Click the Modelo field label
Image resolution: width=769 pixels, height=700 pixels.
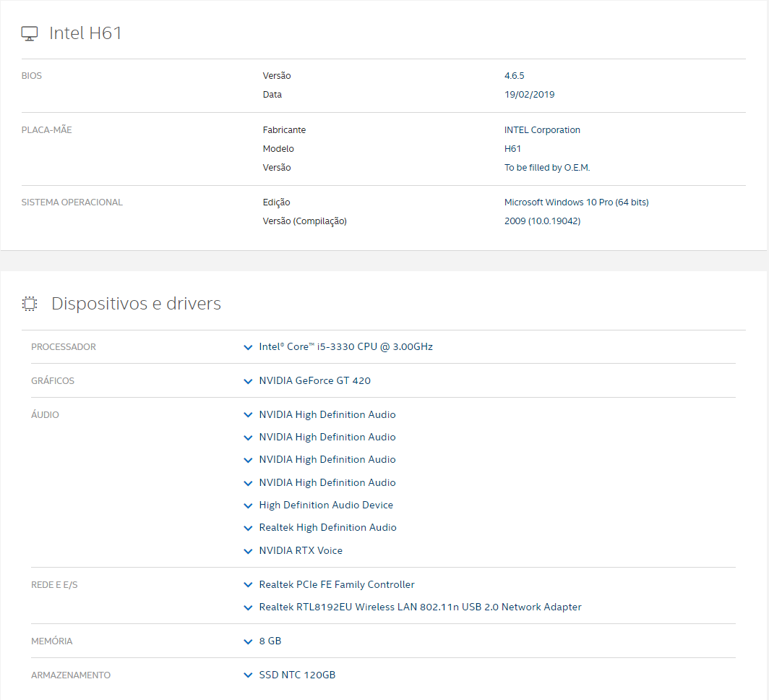(278, 149)
